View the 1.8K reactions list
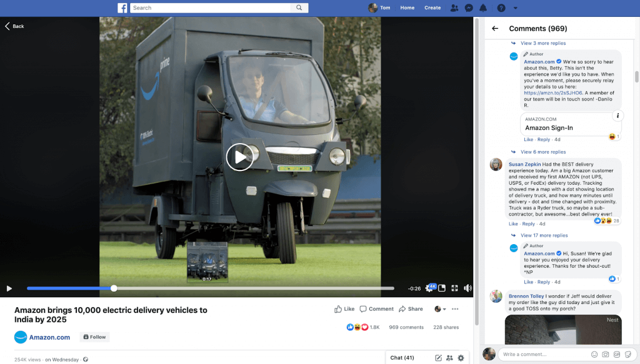640x364 pixels. pyautogui.click(x=363, y=327)
